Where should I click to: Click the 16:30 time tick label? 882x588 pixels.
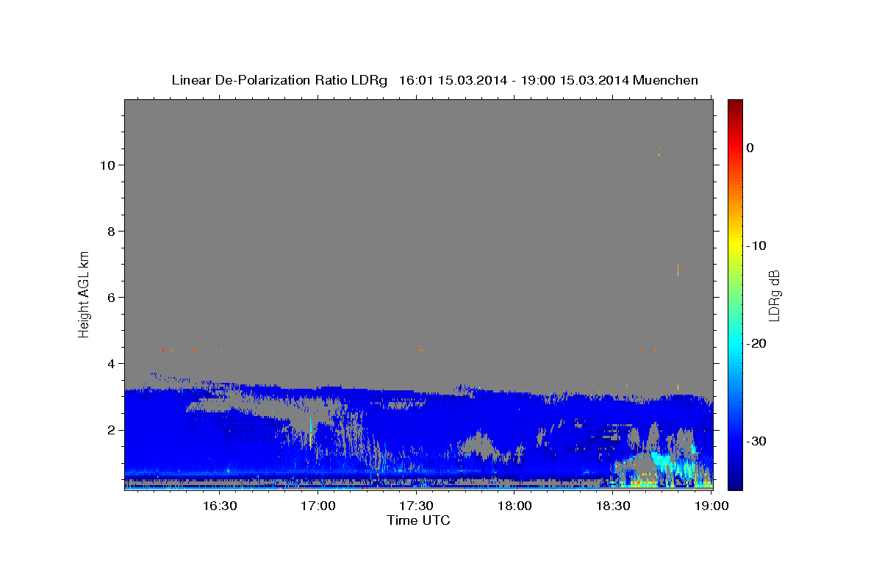(219, 506)
